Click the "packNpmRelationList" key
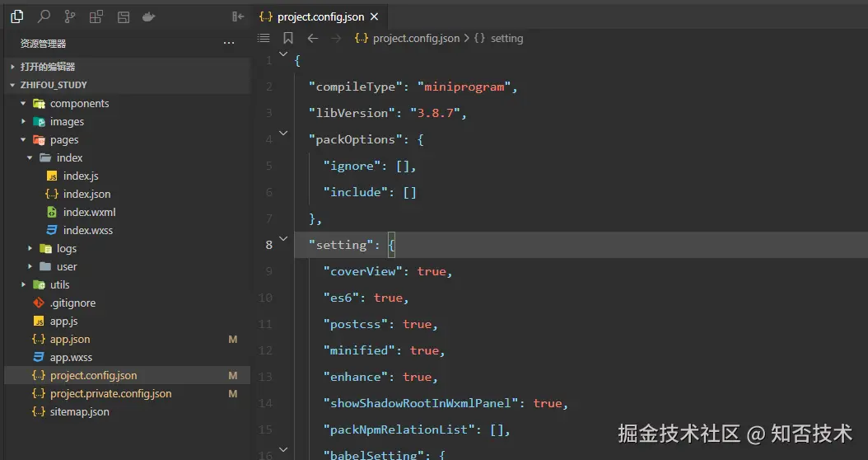This screenshot has width=868, height=460. tap(399, 429)
